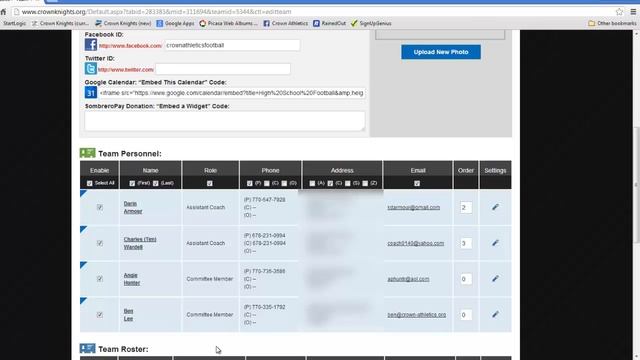Bookmark this page with the star icon
The width and height of the screenshot is (640, 360).
click(619, 12)
